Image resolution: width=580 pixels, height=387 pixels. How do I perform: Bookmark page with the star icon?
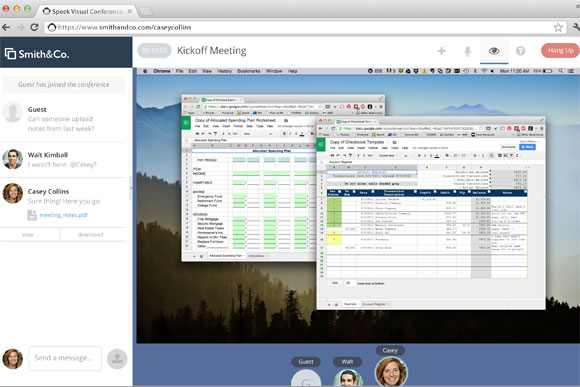558,27
